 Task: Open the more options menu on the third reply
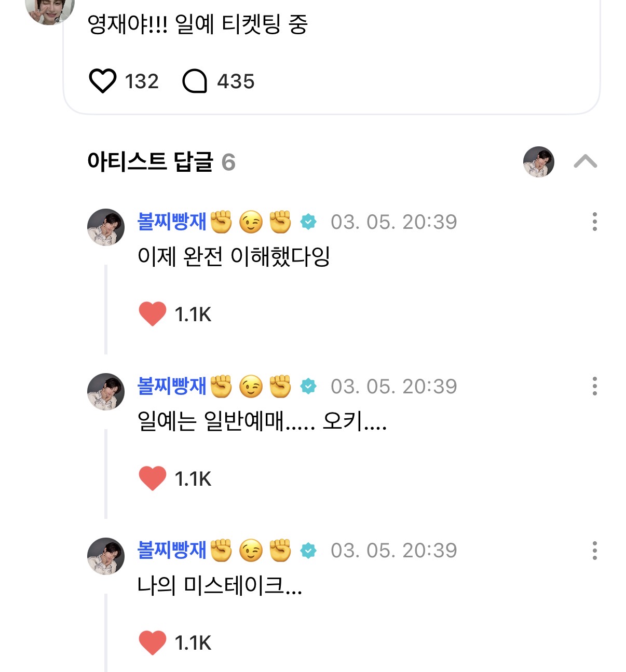594,550
